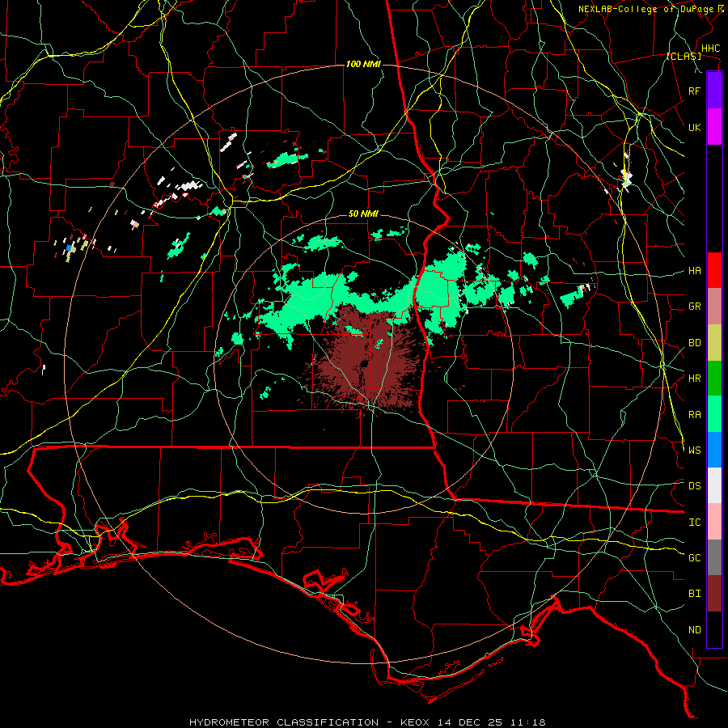Image resolution: width=728 pixels, height=728 pixels.
Task: Click the GR legend label
Action: [694, 307]
